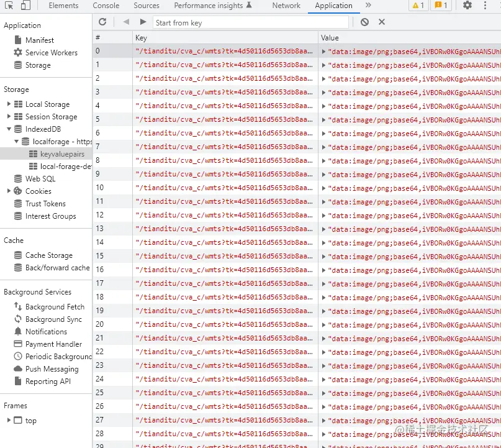The height and width of the screenshot is (448, 501).
Task: Click the issues counter badge
Action: pos(441,5)
